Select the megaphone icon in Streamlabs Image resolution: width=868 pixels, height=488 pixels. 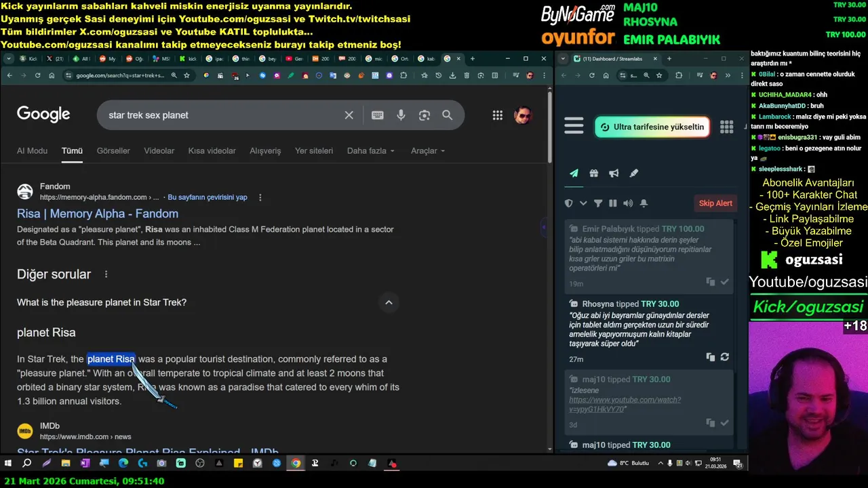pyautogui.click(x=614, y=173)
